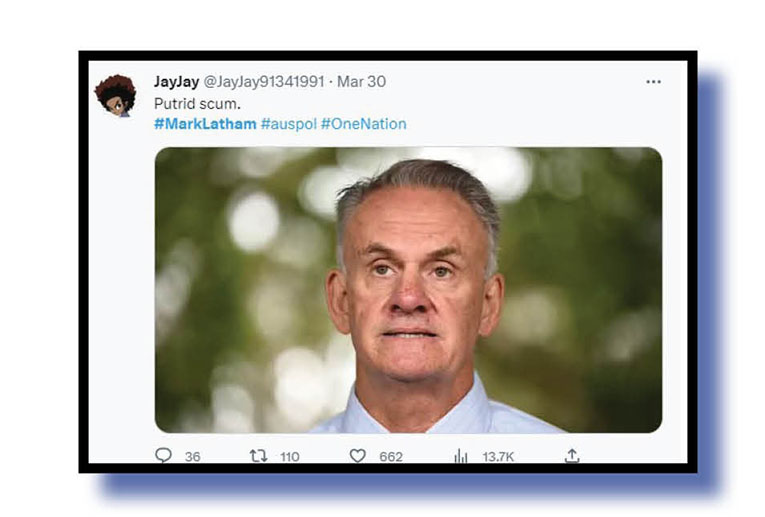Click the 662 likes count
765x517 pixels.
(391, 457)
